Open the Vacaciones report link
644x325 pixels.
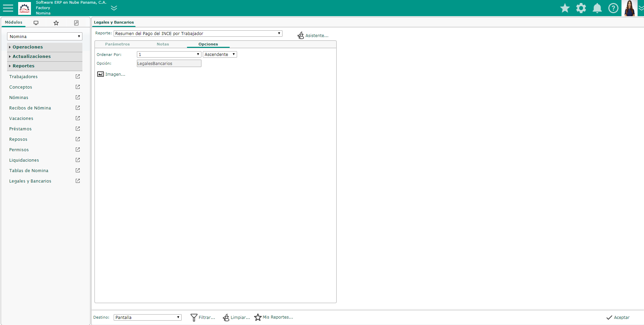[x=21, y=119]
